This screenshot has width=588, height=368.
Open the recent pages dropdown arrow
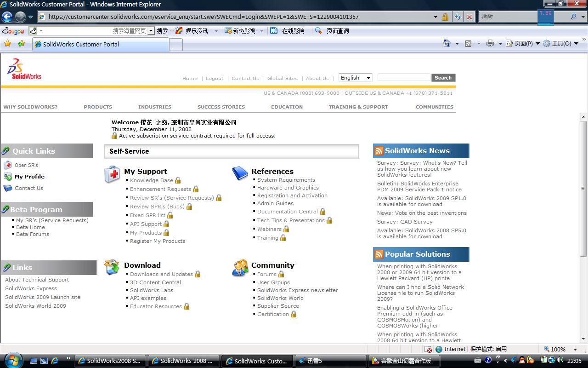(31, 17)
